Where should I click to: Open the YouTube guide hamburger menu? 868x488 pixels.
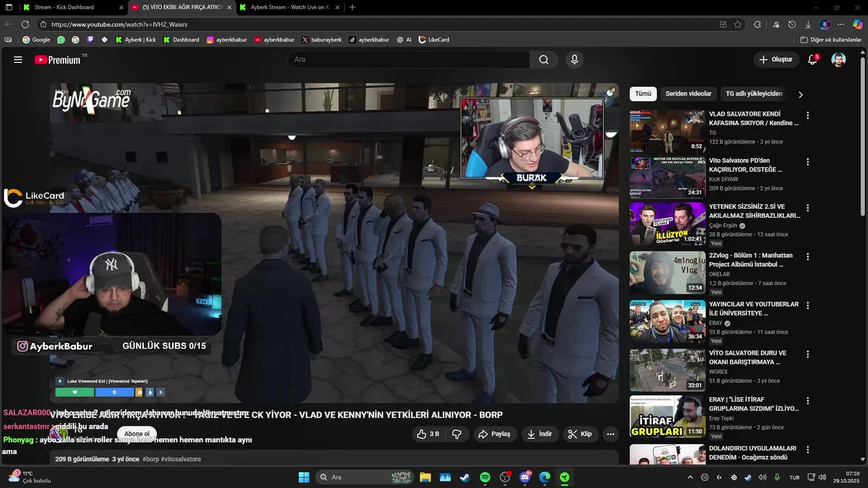pyautogui.click(x=18, y=60)
